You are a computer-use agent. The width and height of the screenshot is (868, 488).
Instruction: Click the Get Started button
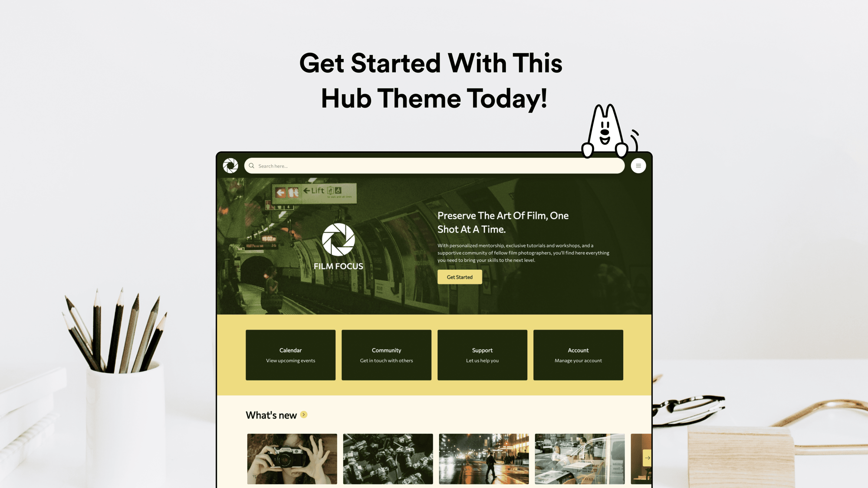coord(460,276)
